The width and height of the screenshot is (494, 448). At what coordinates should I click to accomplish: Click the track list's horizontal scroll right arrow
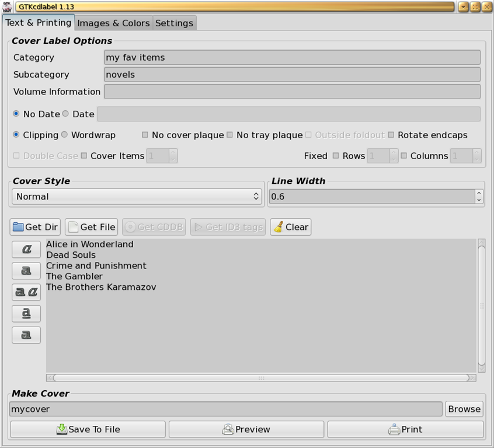pyautogui.click(x=472, y=378)
